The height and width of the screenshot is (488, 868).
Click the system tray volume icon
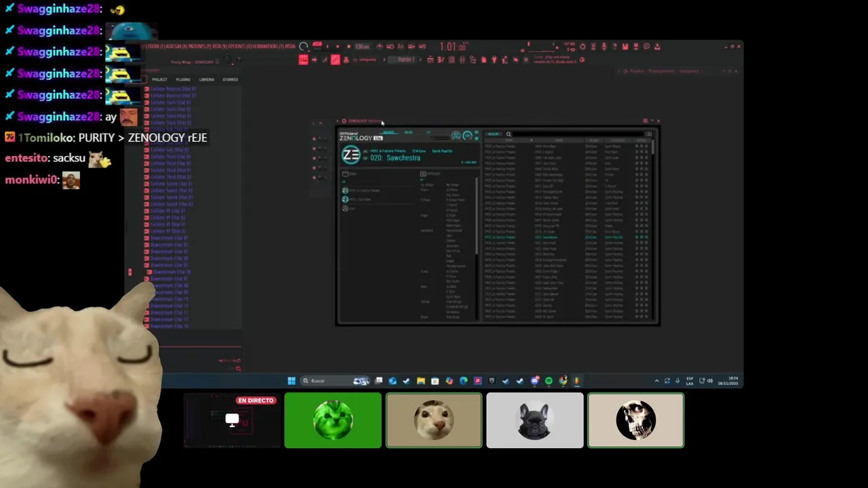[710, 381]
